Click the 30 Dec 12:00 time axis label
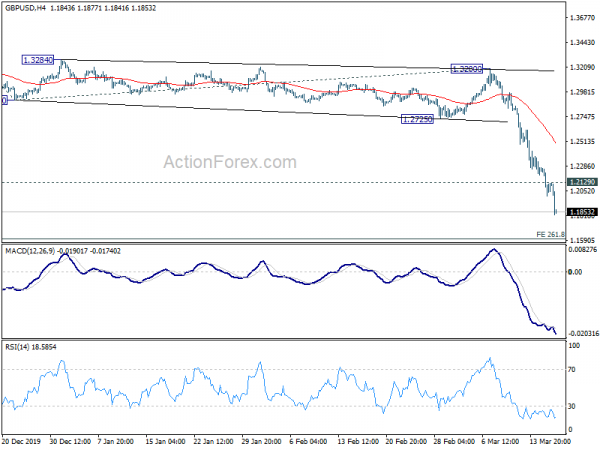 70,441
